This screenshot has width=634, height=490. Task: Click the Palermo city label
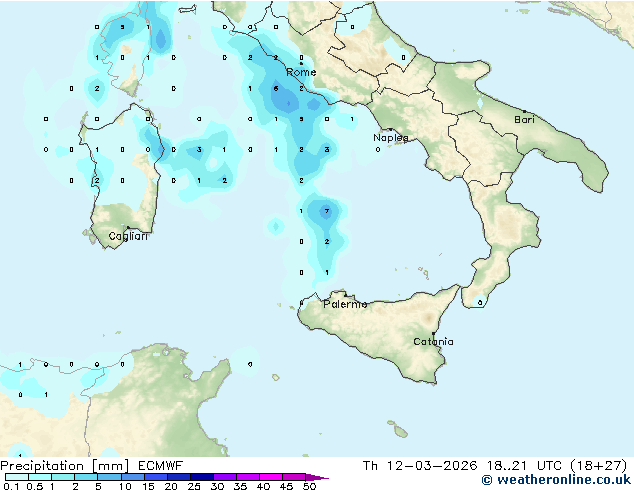click(x=345, y=304)
